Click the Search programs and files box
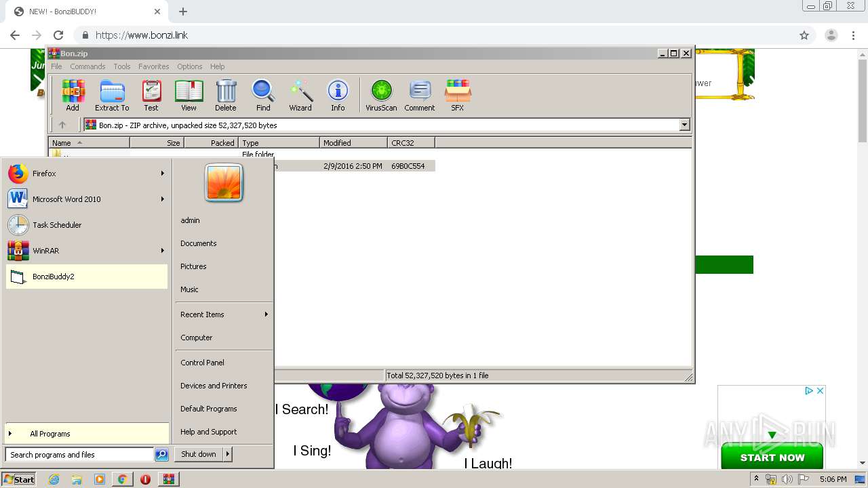 tap(79, 455)
